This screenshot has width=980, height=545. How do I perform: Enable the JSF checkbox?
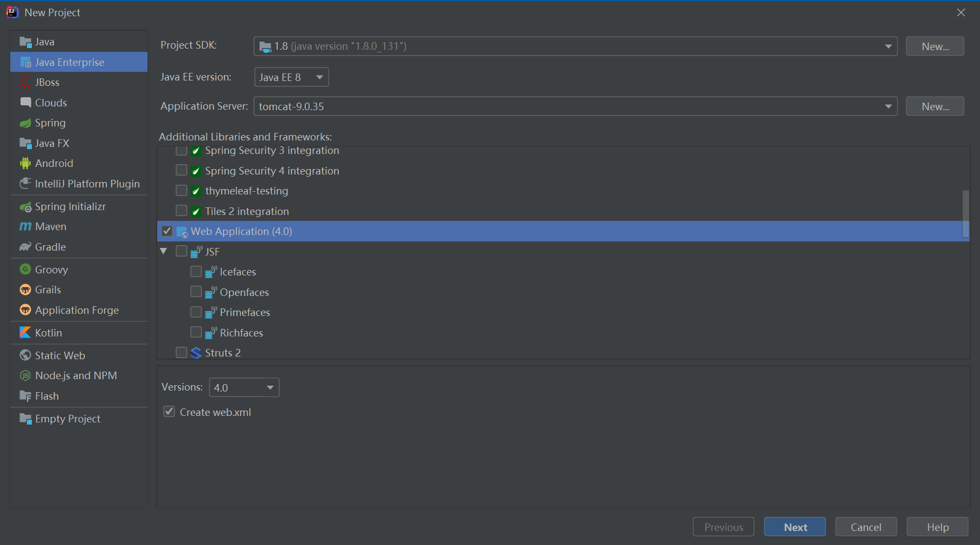tap(182, 251)
